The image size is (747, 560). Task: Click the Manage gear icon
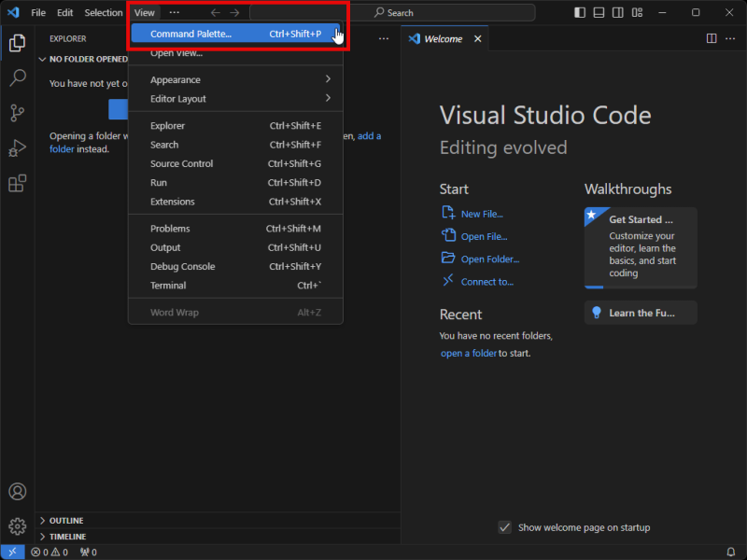coord(16,526)
